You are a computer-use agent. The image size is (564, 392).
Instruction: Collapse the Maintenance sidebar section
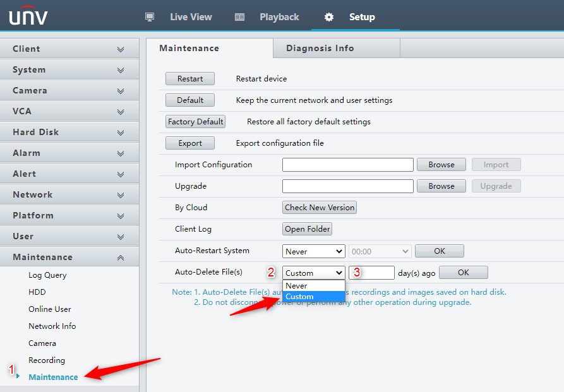(x=69, y=258)
